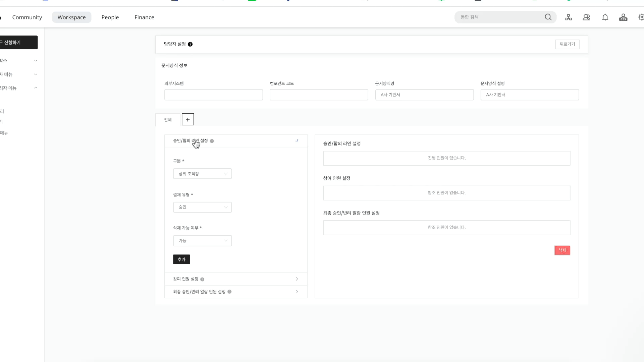Open the organization chart icon

point(568,17)
